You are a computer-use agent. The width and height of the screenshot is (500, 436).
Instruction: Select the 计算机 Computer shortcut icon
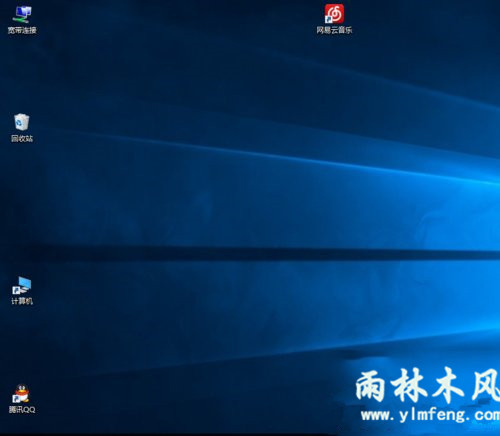pyautogui.click(x=22, y=286)
